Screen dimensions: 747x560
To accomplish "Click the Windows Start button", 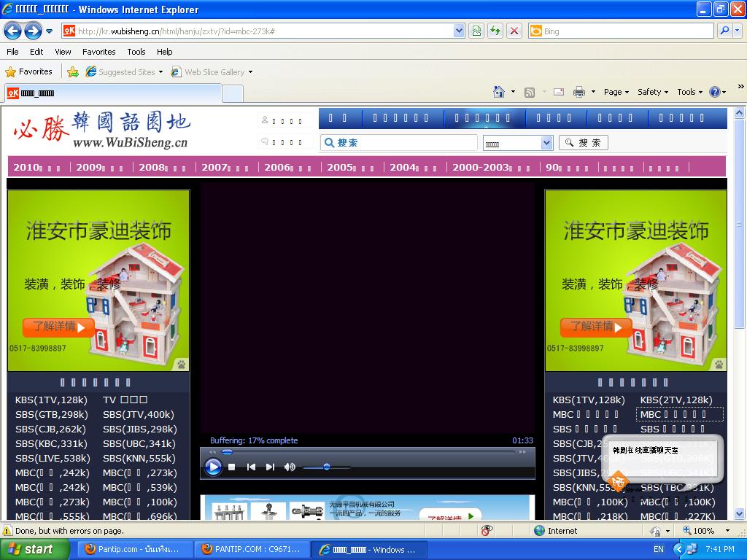I will coord(34,549).
